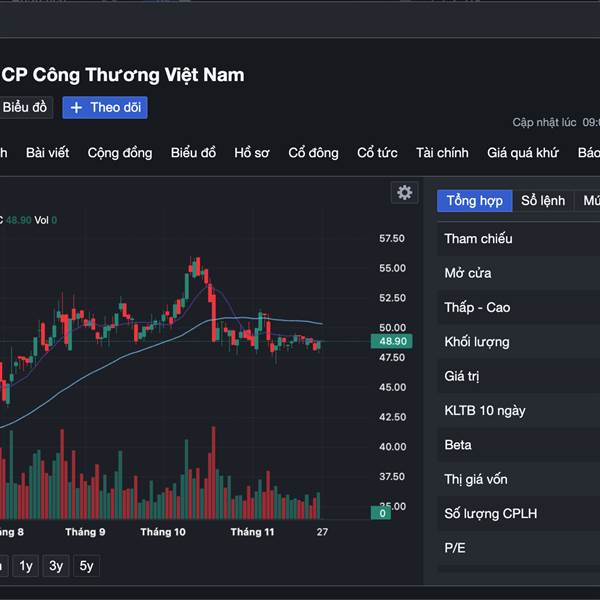Open the Cổ tức tab
Viewport: 600px width, 600px height.
(377, 153)
